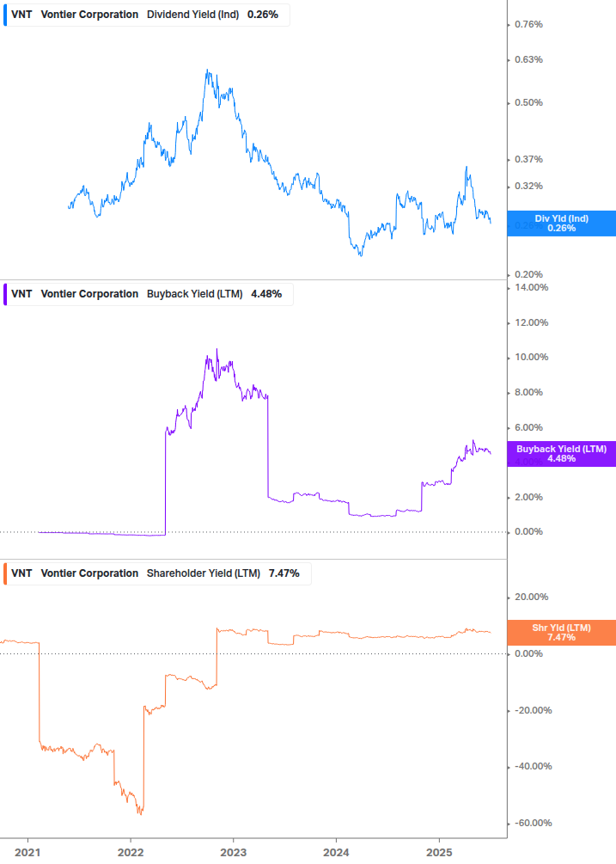Click the 0.76% dividend yield axis label
616x864 pixels.
click(528, 24)
